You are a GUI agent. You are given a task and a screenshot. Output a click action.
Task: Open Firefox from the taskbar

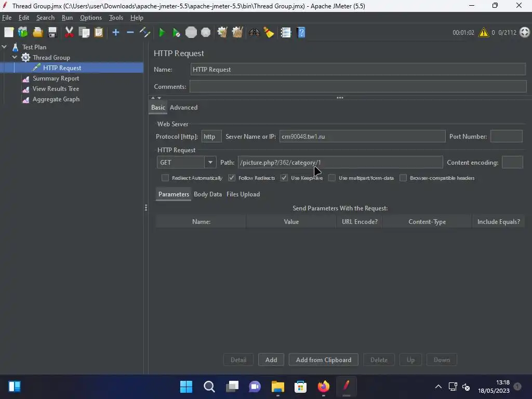click(323, 387)
